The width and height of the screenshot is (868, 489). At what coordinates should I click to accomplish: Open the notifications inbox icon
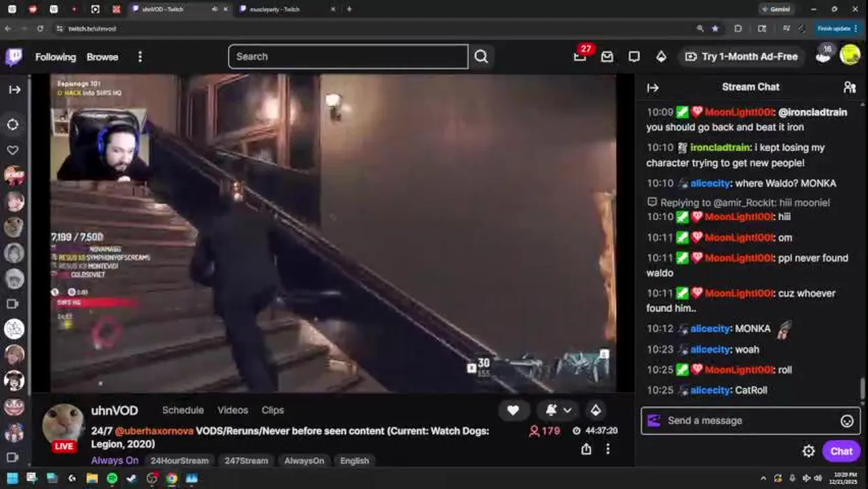pyautogui.click(x=607, y=57)
